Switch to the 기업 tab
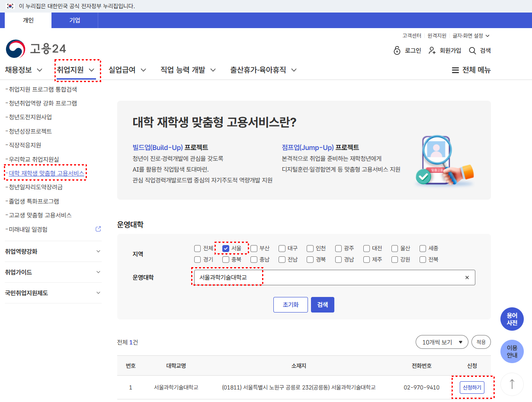The width and height of the screenshot is (532, 402). (74, 20)
